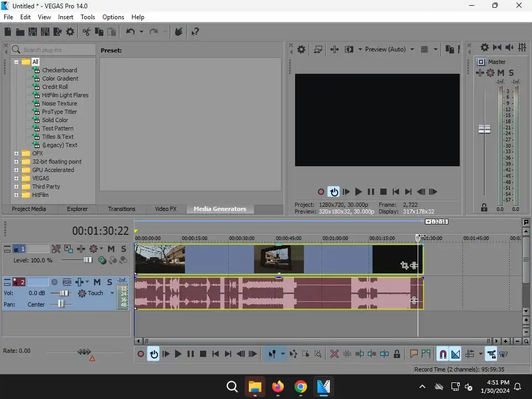This screenshot has width=532, height=399.
Task: Toggle loop playback in timeline transport
Action: (154, 354)
